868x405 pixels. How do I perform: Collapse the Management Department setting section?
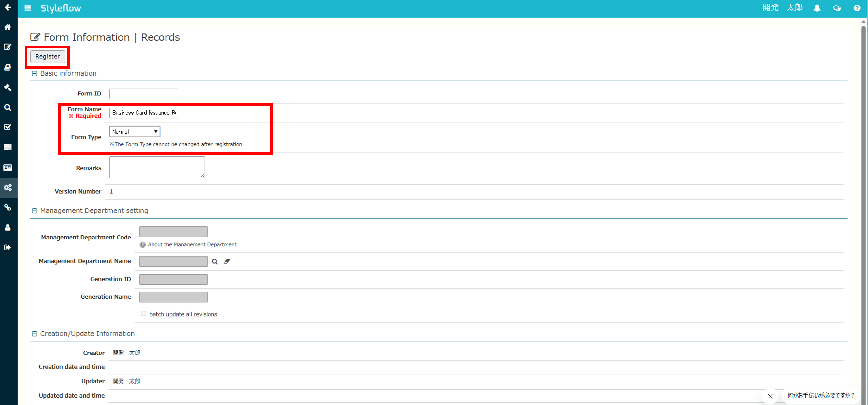[x=34, y=211]
